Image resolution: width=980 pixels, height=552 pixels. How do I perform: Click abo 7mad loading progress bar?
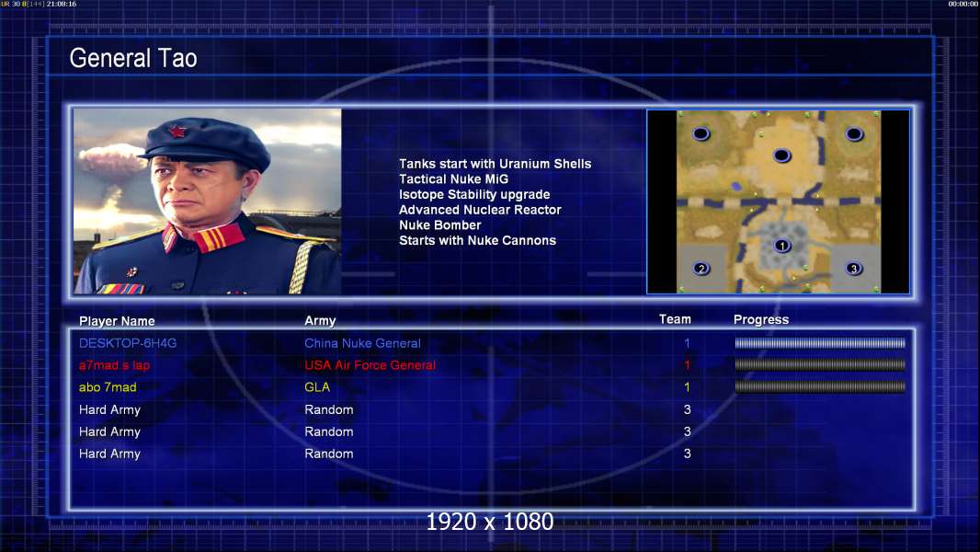820,387
